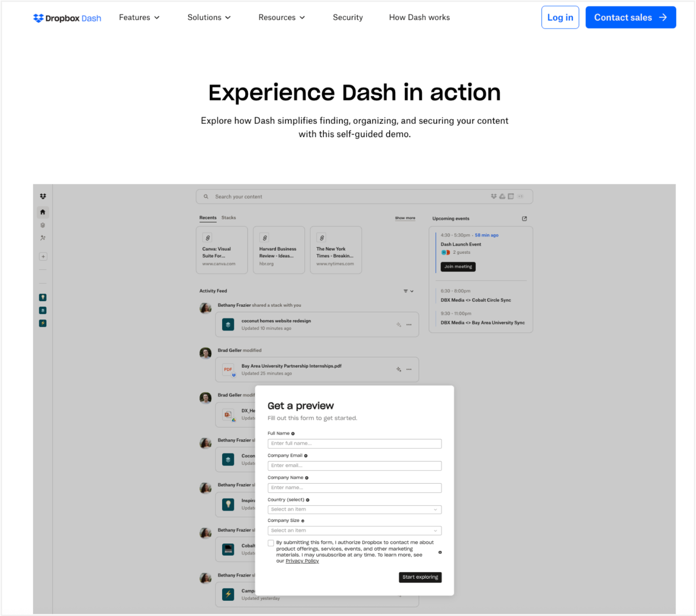Screen dimensions: 696x616
Task: Go to the Security page
Action: 348,17
